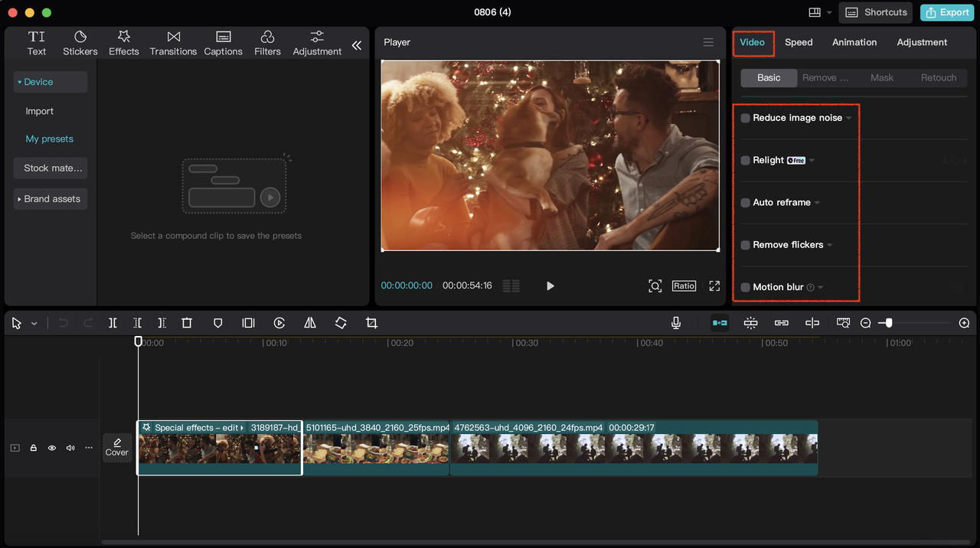Switch to the Video tab
This screenshot has width=980, height=548.
[752, 42]
